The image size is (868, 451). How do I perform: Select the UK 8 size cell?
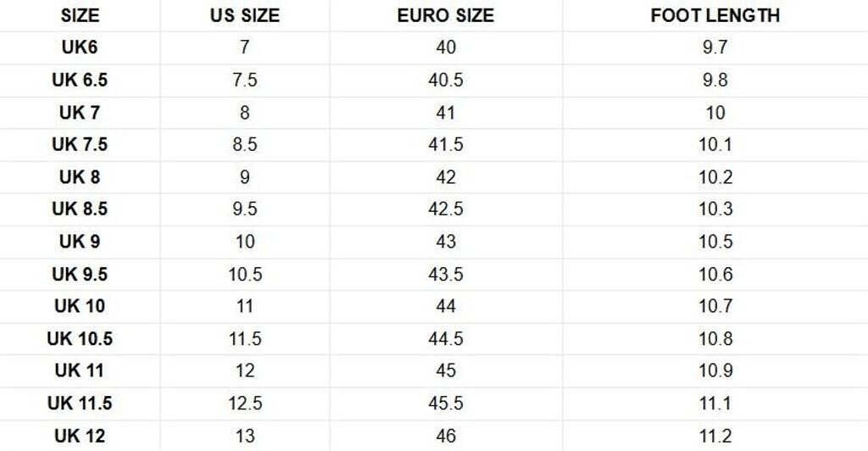80,177
